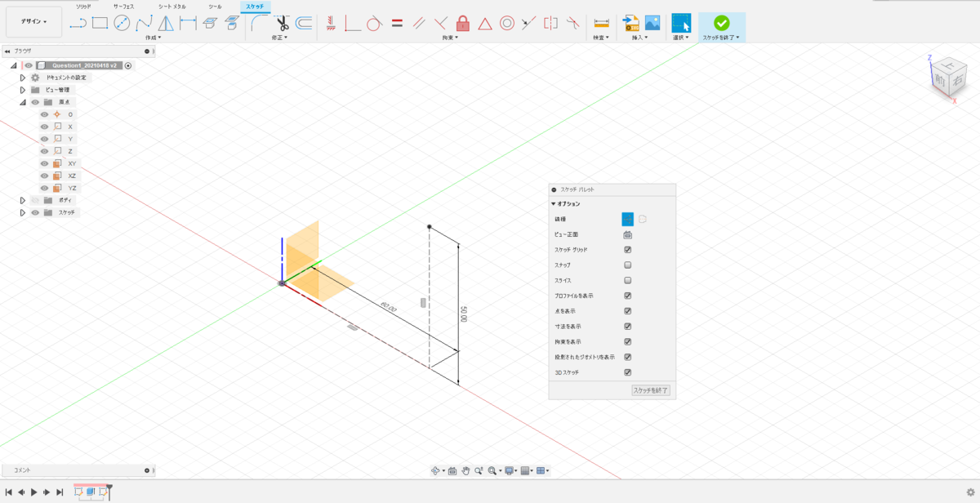Click the green Finish Sketch checkmark

[721, 23]
